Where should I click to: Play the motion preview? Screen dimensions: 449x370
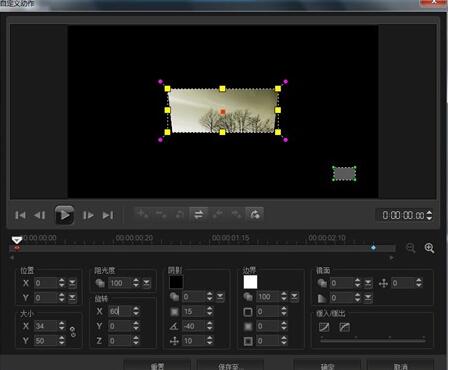(64, 215)
